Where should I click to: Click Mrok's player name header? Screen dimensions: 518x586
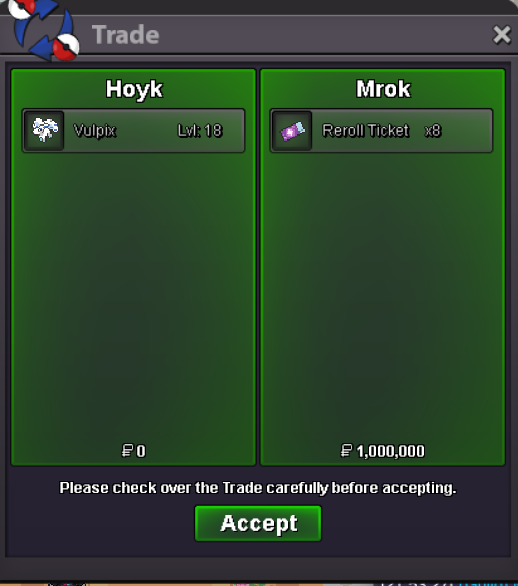tap(383, 89)
